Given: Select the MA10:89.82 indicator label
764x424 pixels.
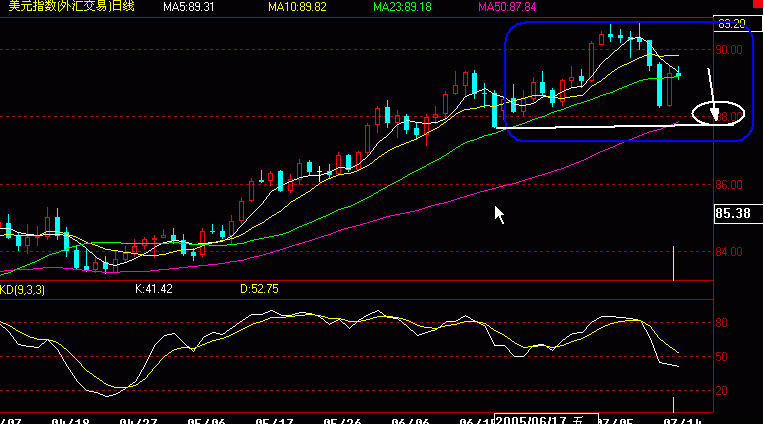Looking at the screenshot, I should [297, 7].
